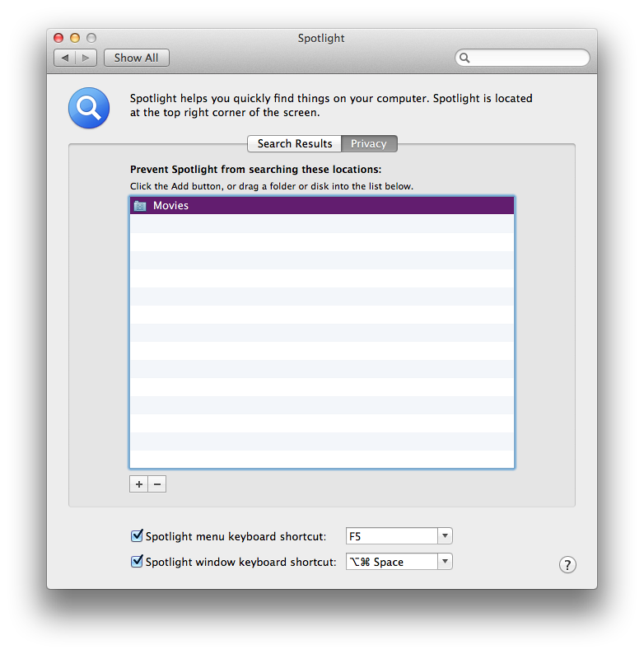Go forward with the right arrow button

[86, 58]
